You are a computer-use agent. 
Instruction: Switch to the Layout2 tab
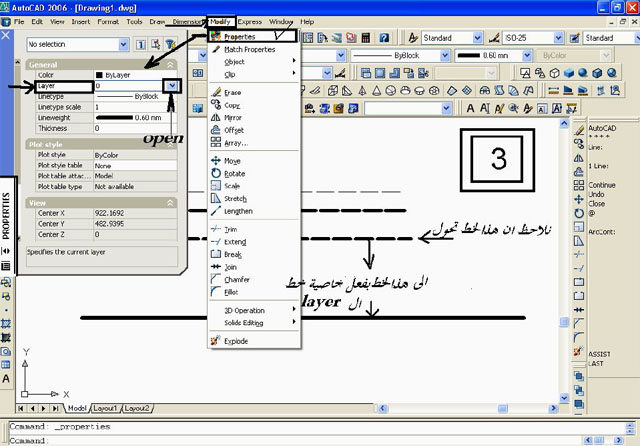coord(137,408)
